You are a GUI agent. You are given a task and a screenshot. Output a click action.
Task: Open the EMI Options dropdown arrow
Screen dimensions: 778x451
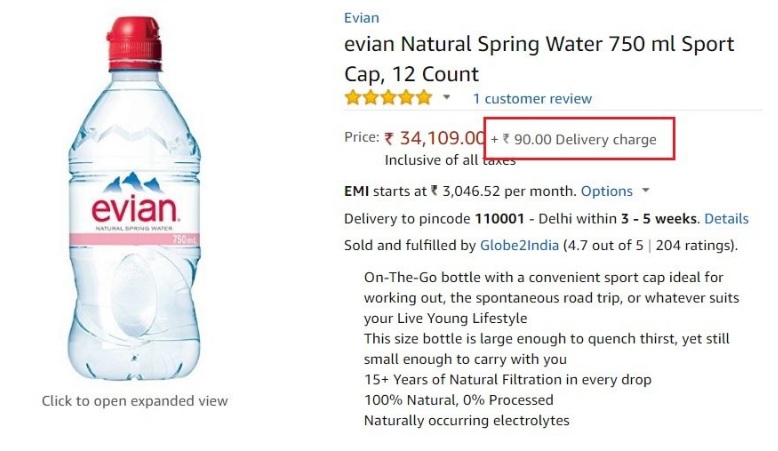click(646, 190)
